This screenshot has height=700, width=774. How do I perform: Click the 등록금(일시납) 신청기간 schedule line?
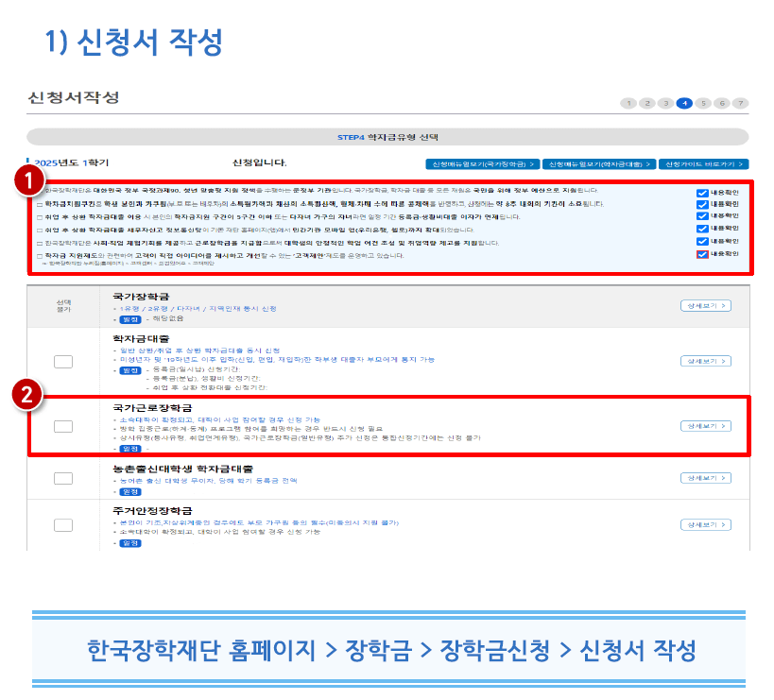click(196, 369)
